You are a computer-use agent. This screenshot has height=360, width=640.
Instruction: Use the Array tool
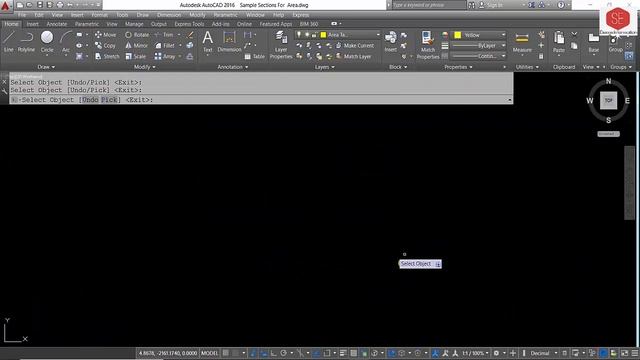point(165,56)
